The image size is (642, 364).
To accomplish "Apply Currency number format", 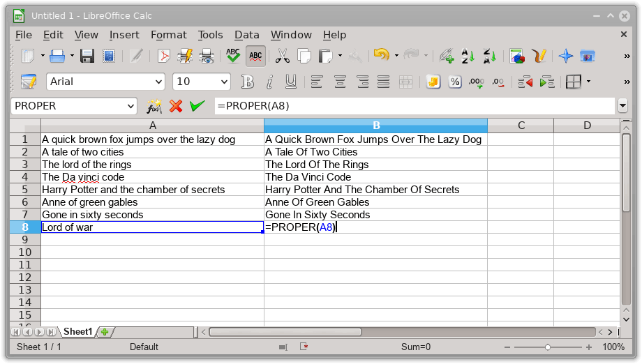I will coord(433,82).
